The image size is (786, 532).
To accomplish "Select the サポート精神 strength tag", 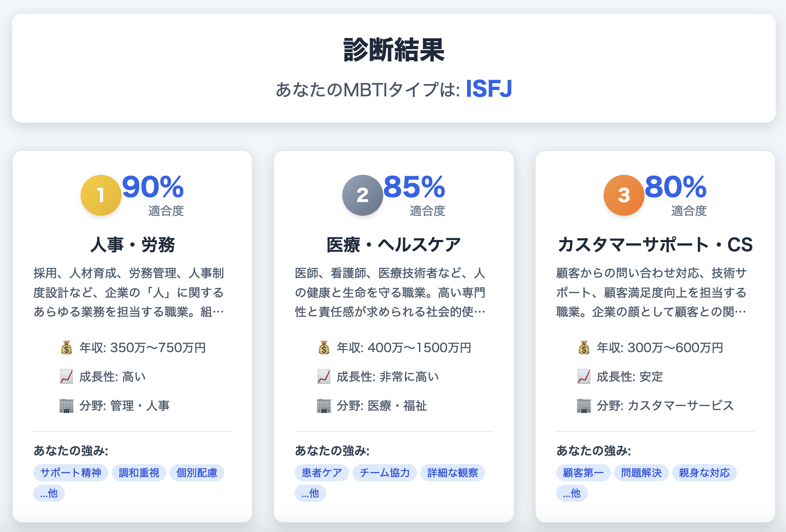I will [71, 473].
